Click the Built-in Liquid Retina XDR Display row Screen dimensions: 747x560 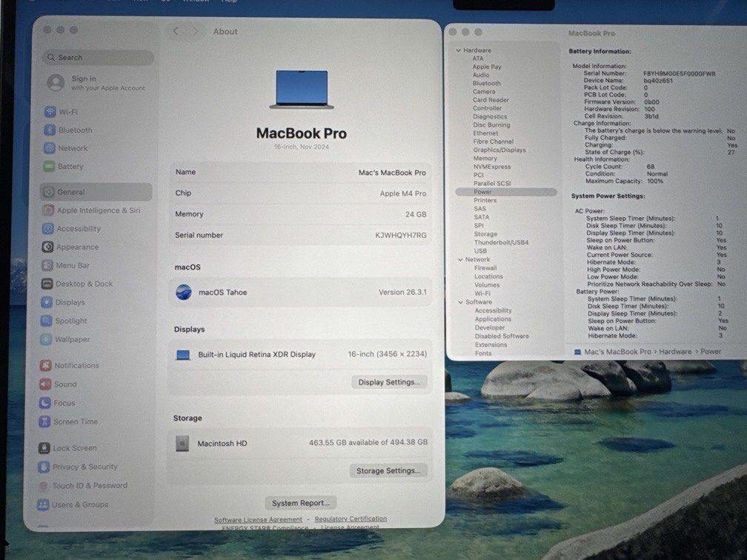[x=300, y=354]
